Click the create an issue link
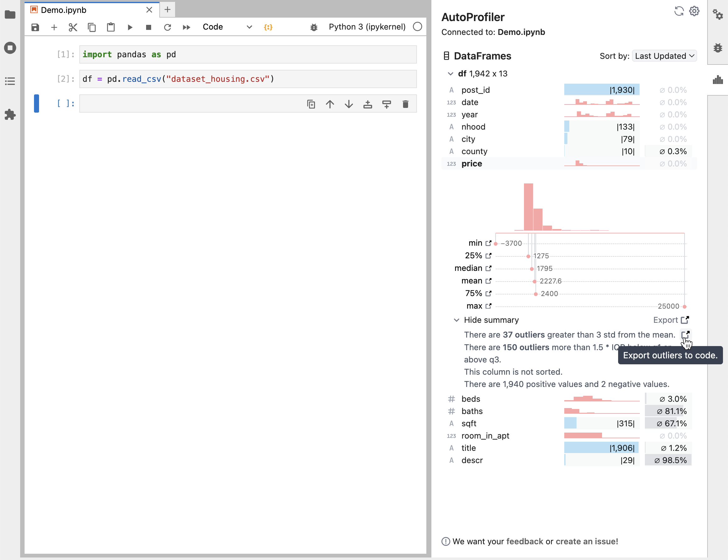Viewport: 728px width, 560px height. coord(587,541)
